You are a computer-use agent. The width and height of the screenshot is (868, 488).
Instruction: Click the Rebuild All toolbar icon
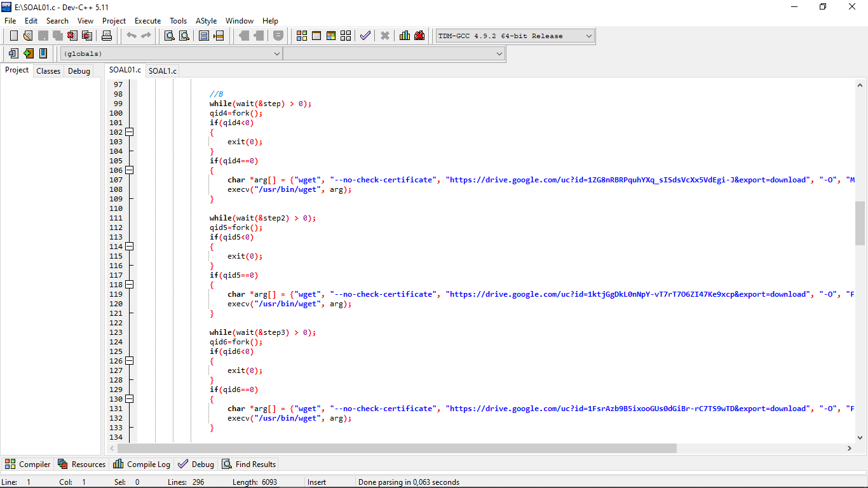pos(346,36)
